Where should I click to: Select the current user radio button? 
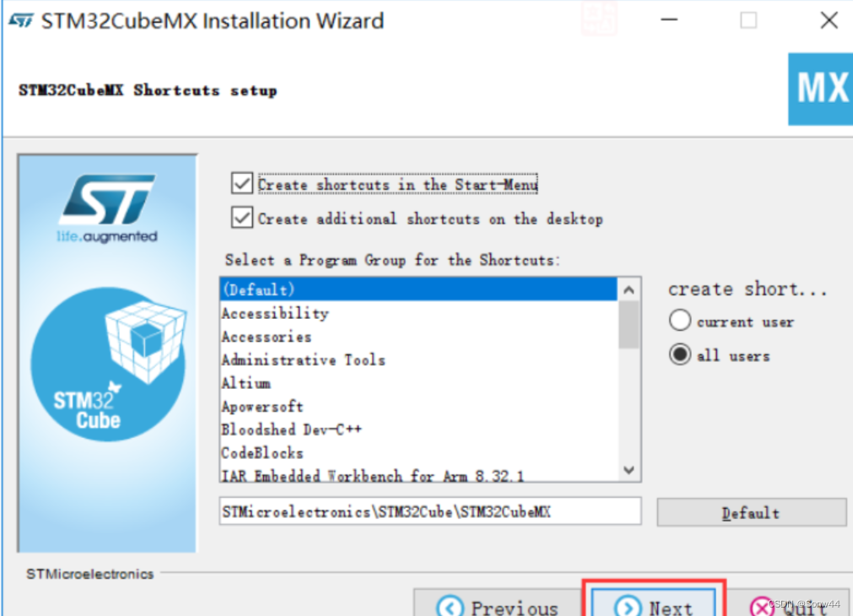[x=680, y=321]
